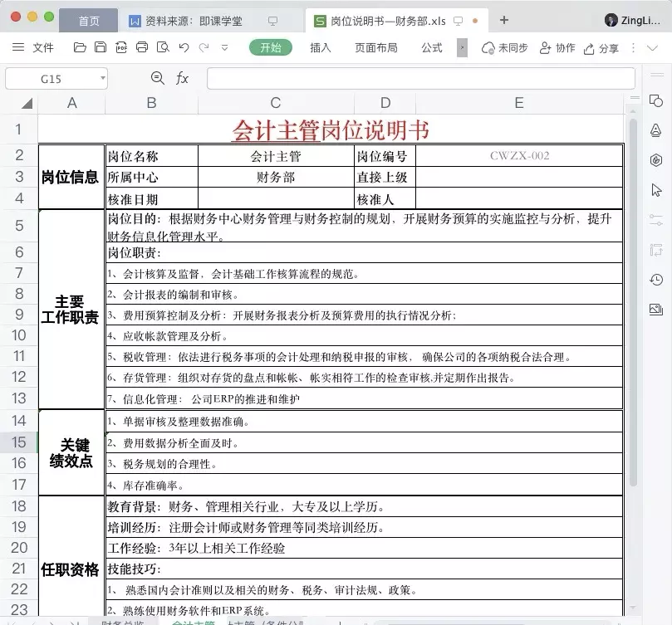Click the Undo arrow icon
The height and width of the screenshot is (625, 672).
183,47
